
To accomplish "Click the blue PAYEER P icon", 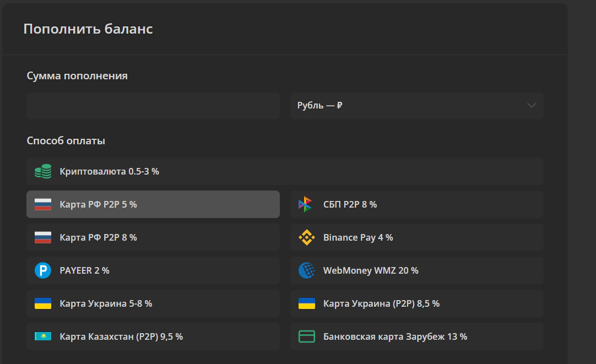I will click(43, 270).
